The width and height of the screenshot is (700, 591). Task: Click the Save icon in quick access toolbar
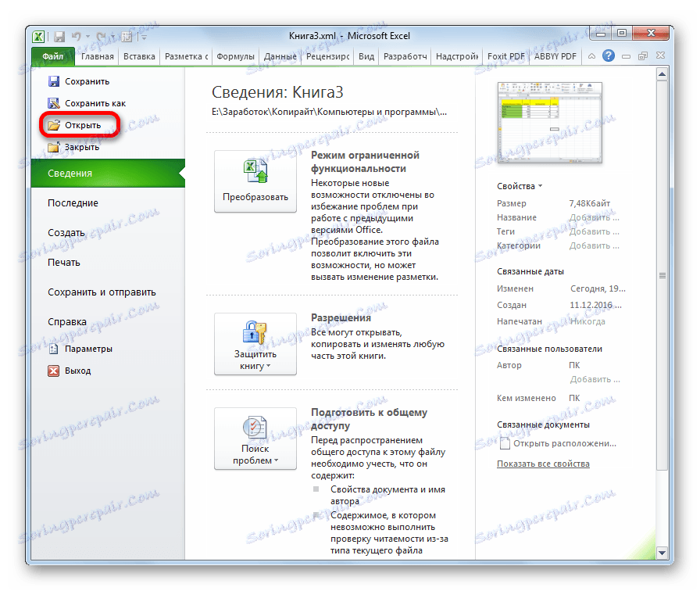click(59, 37)
